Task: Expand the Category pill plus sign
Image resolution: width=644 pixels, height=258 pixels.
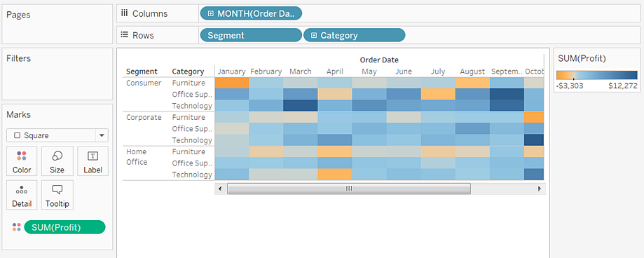Action: (314, 35)
